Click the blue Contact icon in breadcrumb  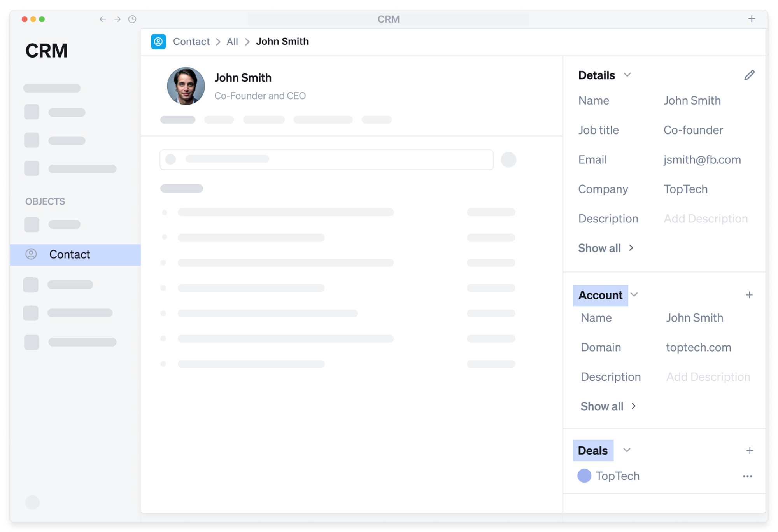coord(158,42)
